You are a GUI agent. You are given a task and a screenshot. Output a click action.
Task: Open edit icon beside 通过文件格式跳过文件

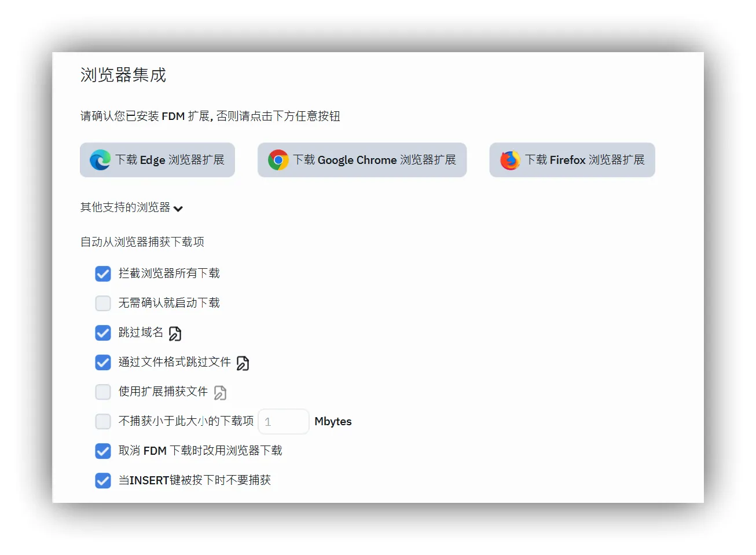coord(243,363)
